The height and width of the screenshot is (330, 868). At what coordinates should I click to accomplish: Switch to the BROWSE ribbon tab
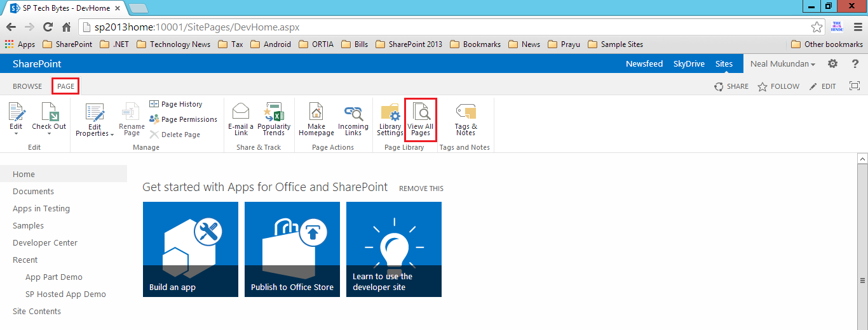pyautogui.click(x=27, y=86)
